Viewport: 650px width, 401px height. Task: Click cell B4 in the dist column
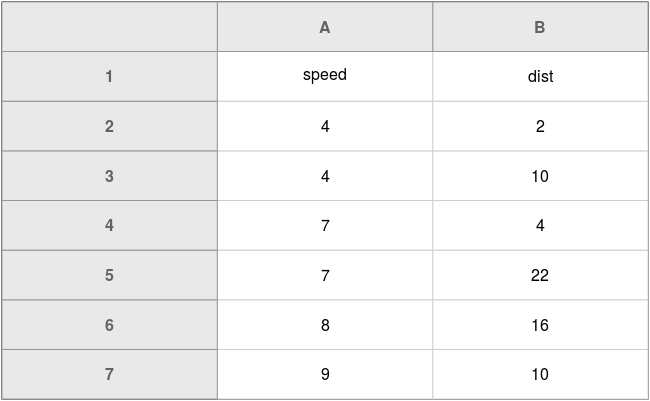pyautogui.click(x=540, y=226)
